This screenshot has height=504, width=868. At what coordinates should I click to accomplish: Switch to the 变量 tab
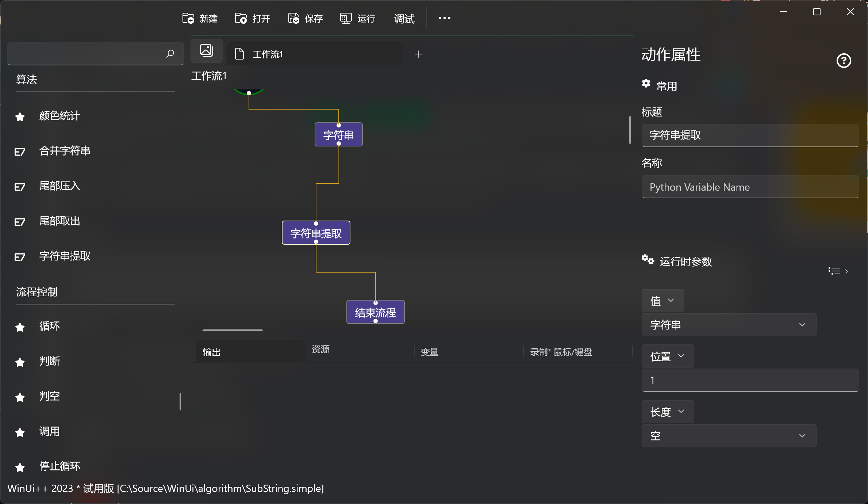429,352
